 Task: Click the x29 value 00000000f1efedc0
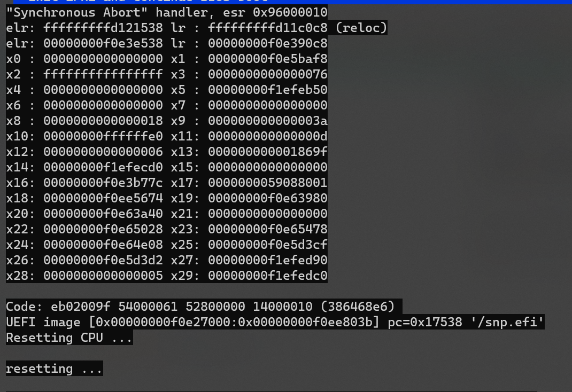[267, 276]
